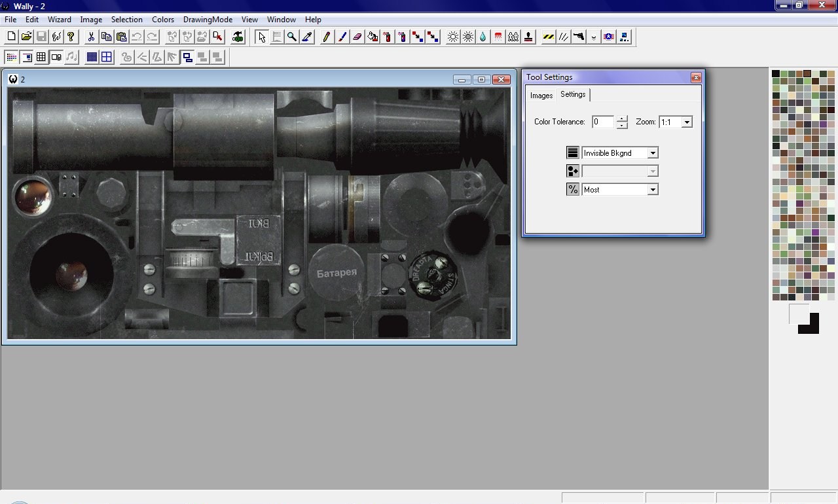Click the horizontal lines background mode icon
The image size is (838, 504).
point(573,153)
